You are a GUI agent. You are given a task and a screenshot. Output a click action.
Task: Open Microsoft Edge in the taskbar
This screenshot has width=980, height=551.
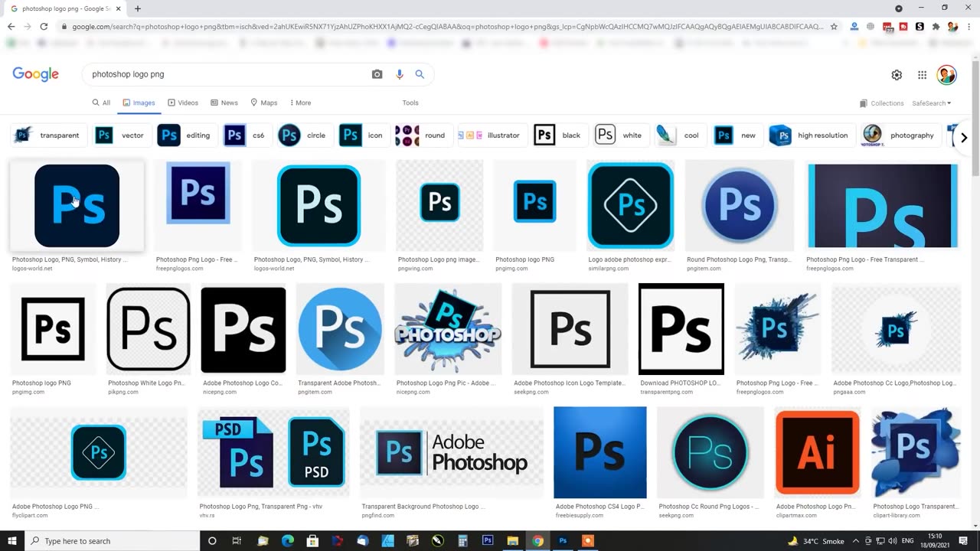(x=288, y=541)
